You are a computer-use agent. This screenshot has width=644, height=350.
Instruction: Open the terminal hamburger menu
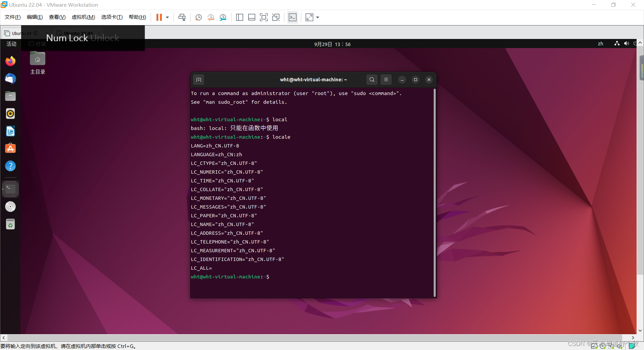tap(386, 80)
